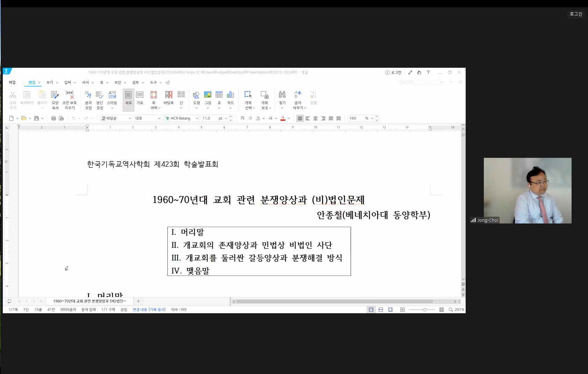This screenshot has width=588, height=374.
Task: Adjust the zoom slider in status bar
Action: click(425, 310)
